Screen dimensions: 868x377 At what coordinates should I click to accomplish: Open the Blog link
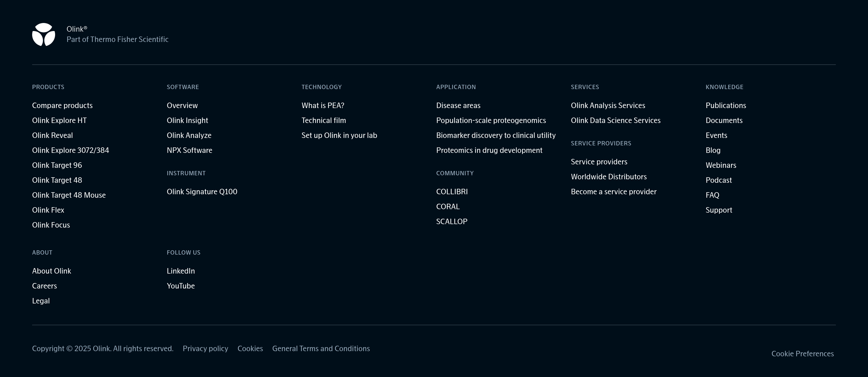click(713, 150)
